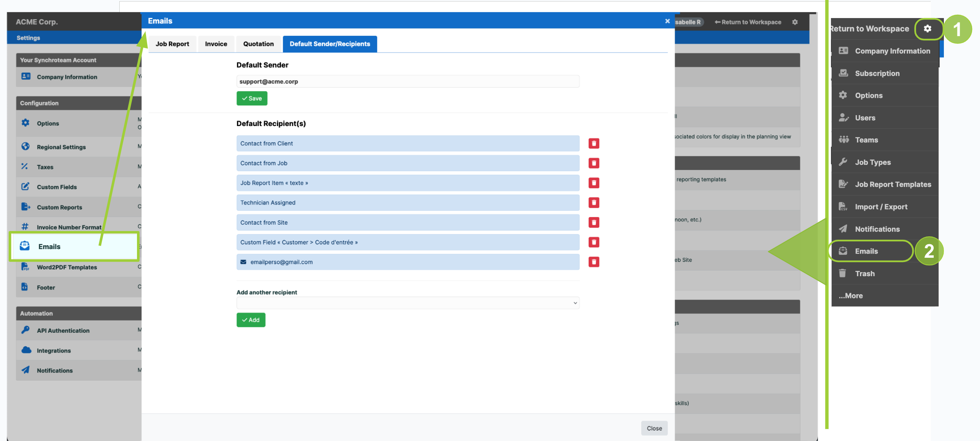This screenshot has height=441, width=980.
Task: Click the Options gear icon in left settings
Action: point(26,123)
